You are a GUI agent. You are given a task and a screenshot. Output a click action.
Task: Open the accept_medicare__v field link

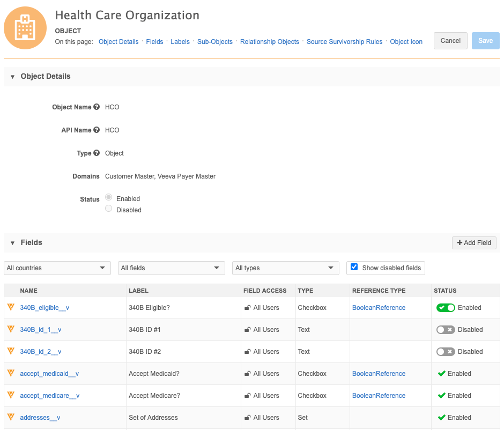pos(50,396)
